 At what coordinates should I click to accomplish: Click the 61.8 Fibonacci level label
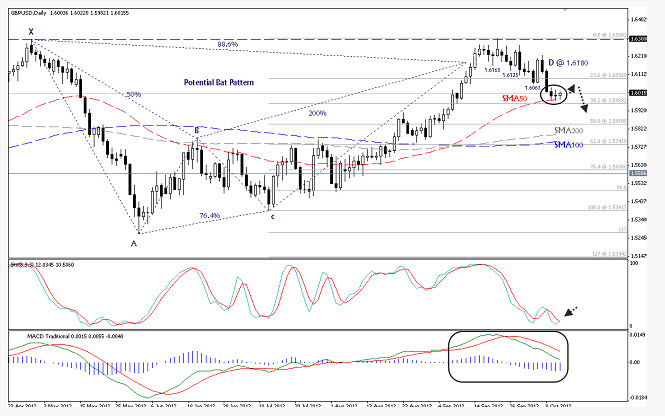pos(609,141)
